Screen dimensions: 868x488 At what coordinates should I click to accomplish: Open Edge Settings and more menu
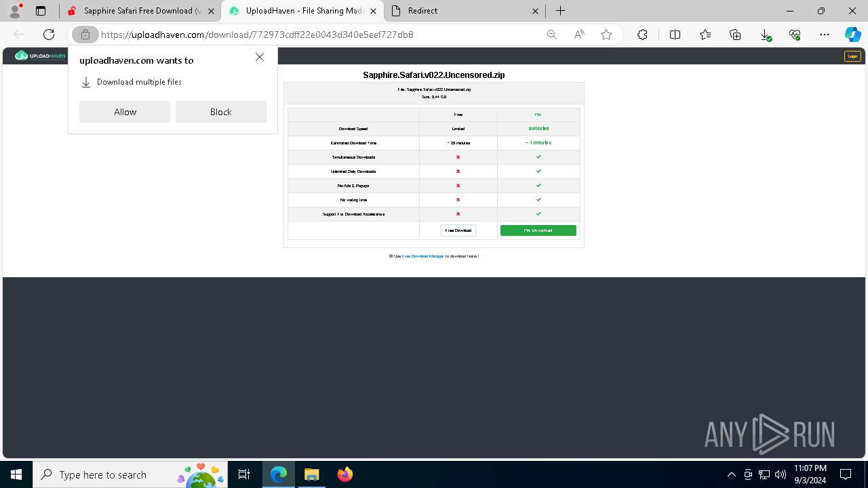[x=825, y=35]
